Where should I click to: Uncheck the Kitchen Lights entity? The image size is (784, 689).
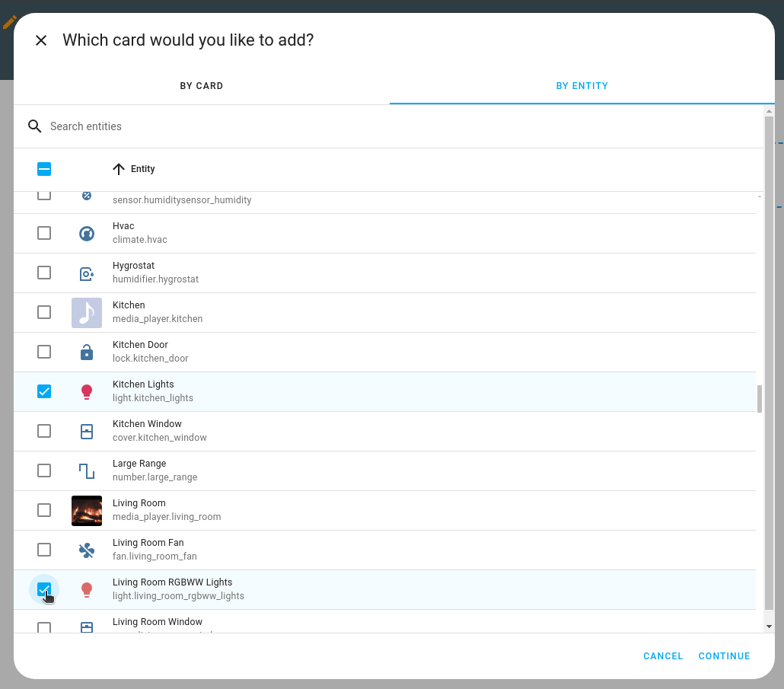43,391
